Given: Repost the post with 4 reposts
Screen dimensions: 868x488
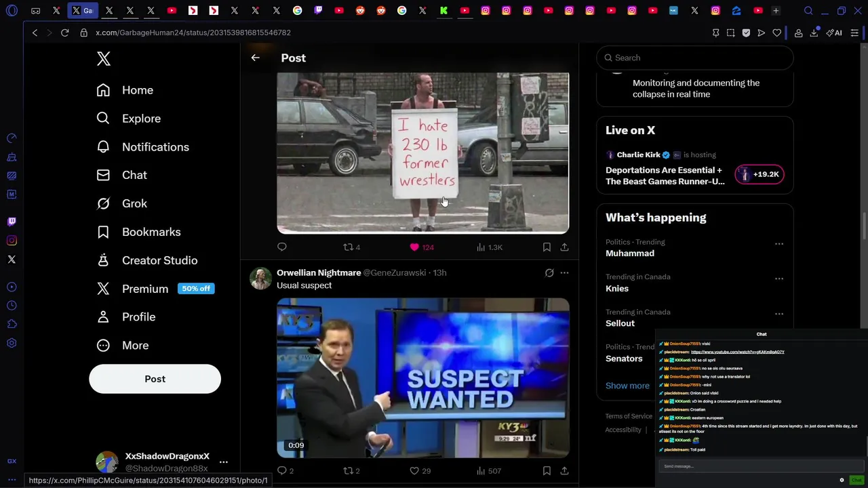Looking at the screenshot, I should 351,247.
